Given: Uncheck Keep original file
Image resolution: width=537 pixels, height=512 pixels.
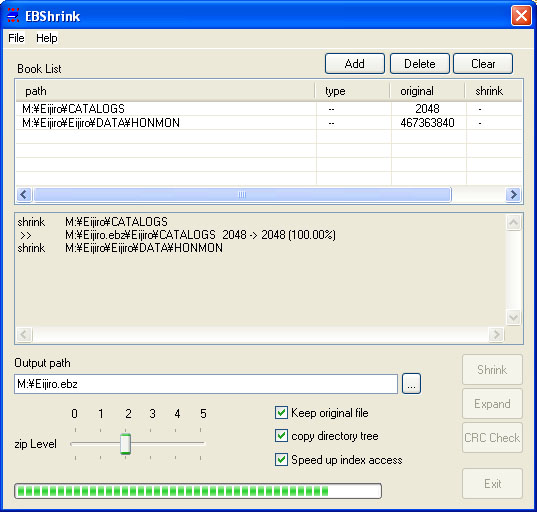Looking at the screenshot, I should [281, 413].
